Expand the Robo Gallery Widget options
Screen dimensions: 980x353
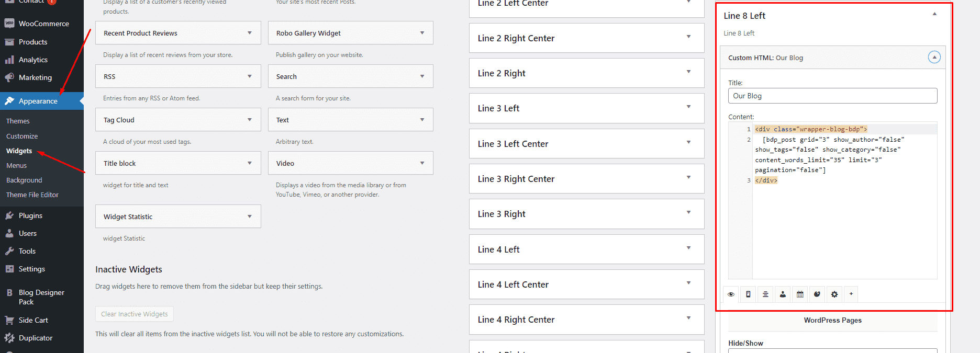point(351,33)
